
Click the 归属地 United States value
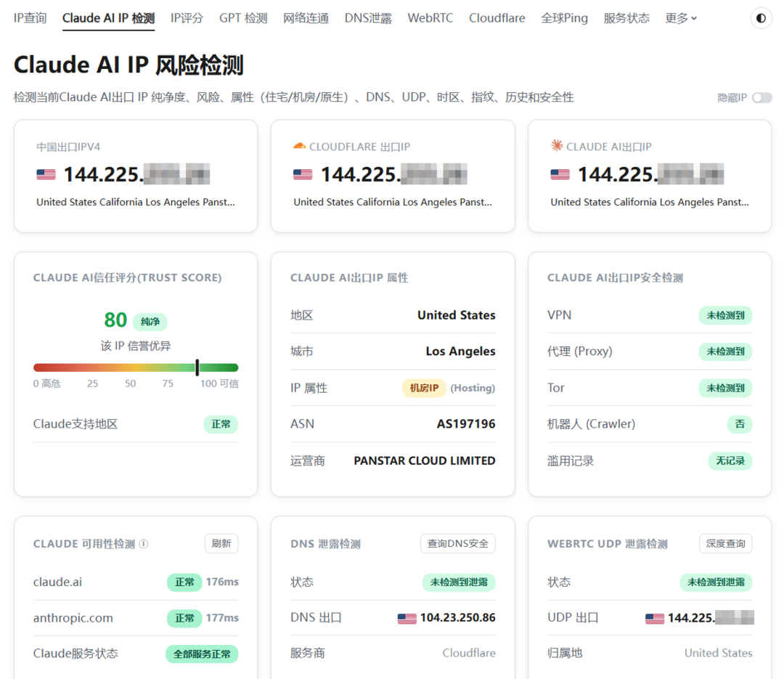click(719, 653)
